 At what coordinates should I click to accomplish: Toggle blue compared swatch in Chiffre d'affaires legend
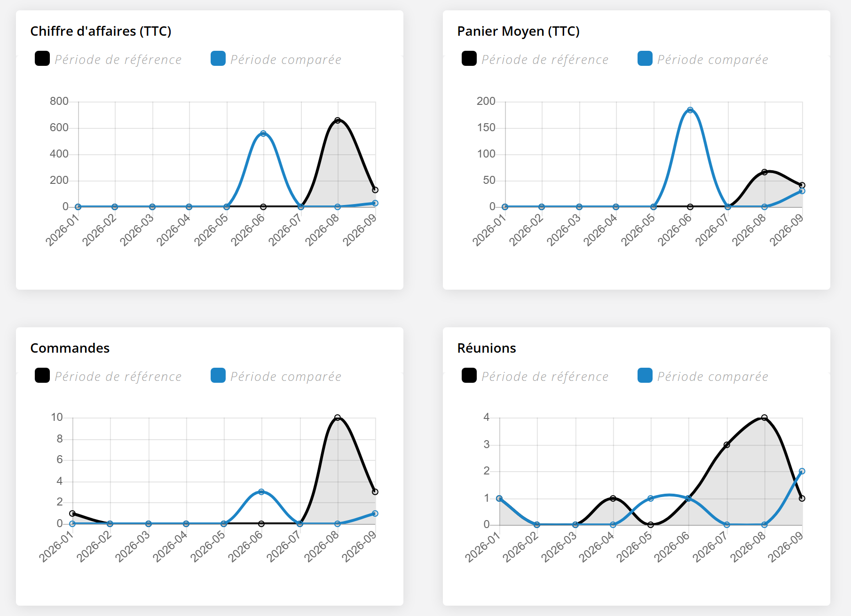tap(218, 59)
